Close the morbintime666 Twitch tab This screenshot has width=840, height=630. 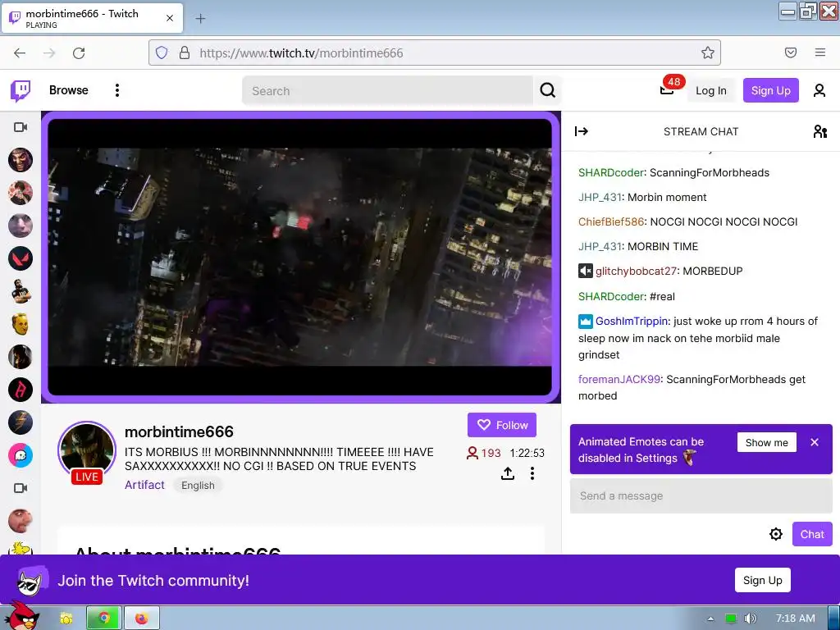click(170, 18)
